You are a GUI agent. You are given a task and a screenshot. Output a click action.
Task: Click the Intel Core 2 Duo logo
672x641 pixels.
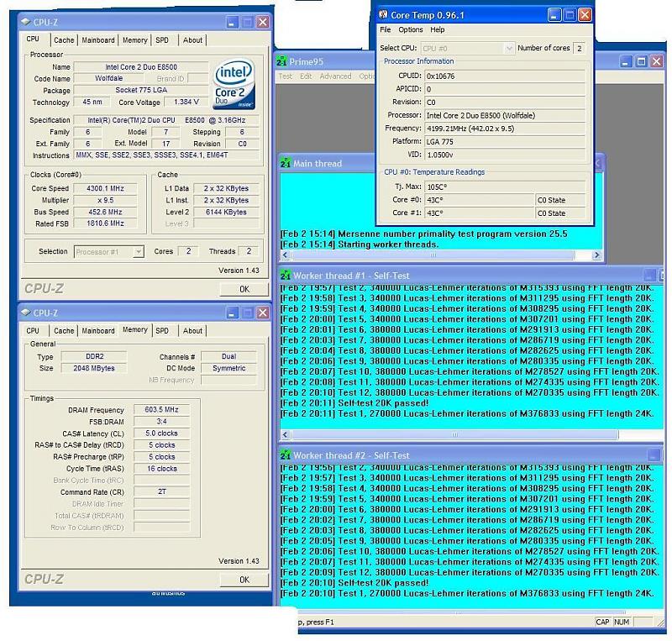point(234,84)
